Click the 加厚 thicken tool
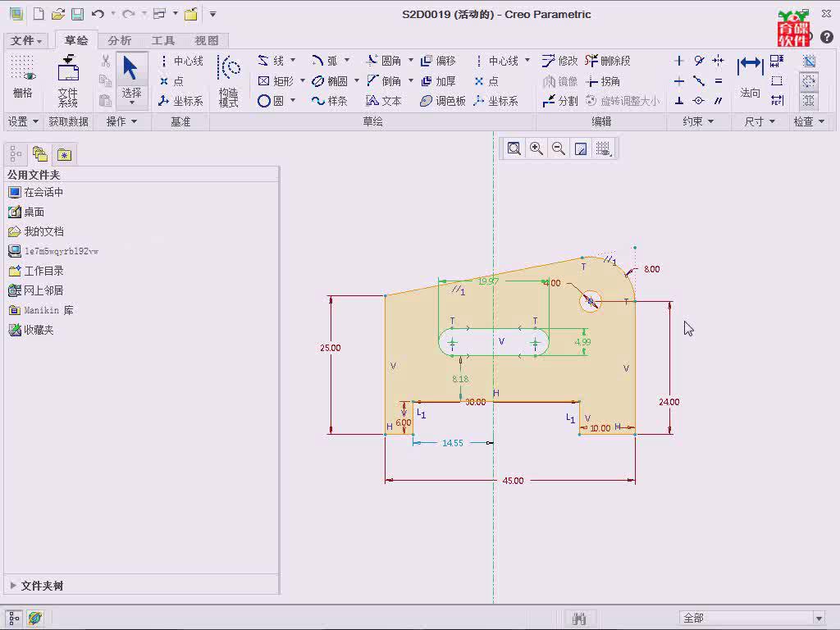840x630 pixels. coord(438,81)
